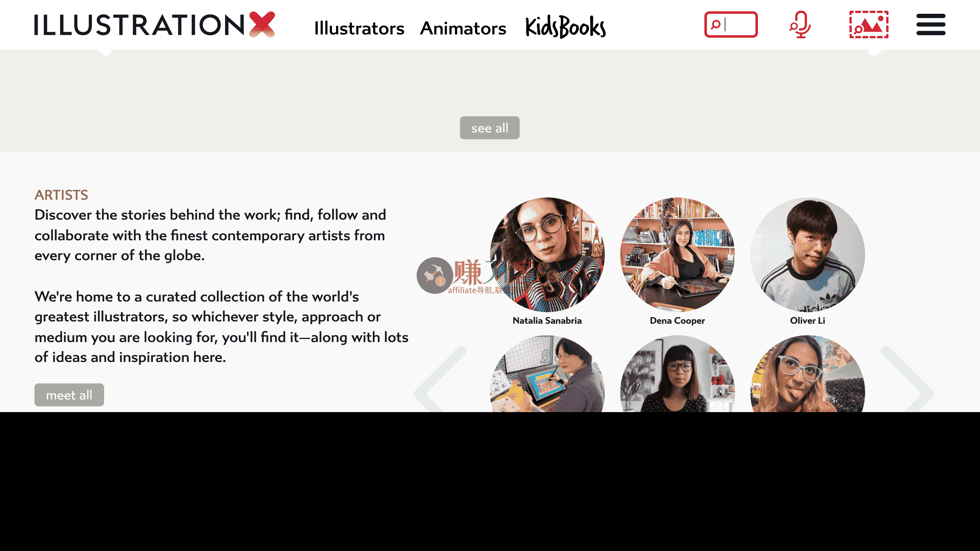Open the KidsBooks menu item
The image size is (980, 551).
click(565, 27)
